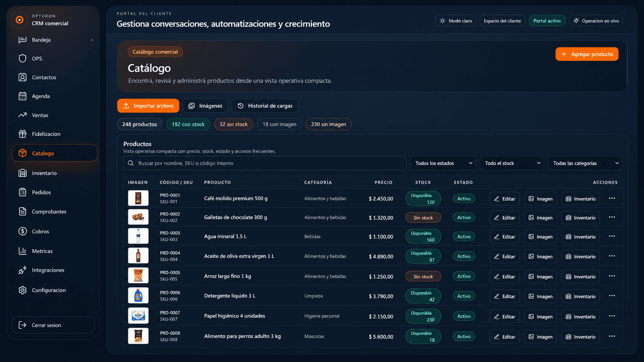
Task: Click Imagen button for Arroz largo fino
Action: point(540,277)
